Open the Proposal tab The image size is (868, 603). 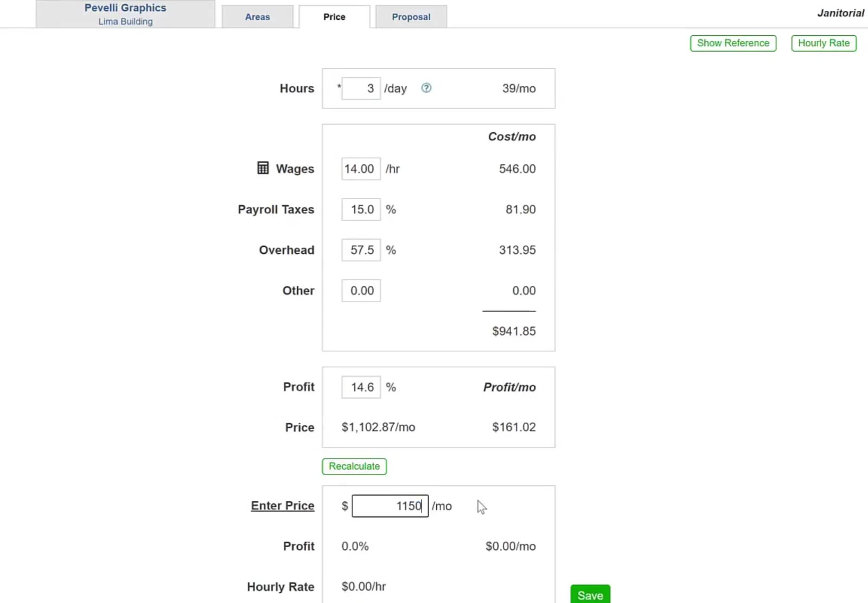click(x=411, y=17)
